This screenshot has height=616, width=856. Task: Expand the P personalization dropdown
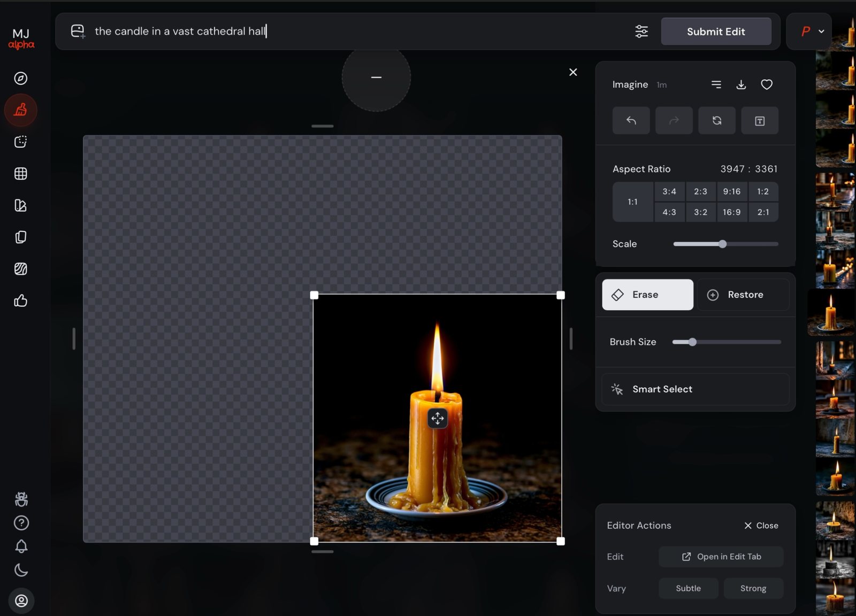click(809, 32)
